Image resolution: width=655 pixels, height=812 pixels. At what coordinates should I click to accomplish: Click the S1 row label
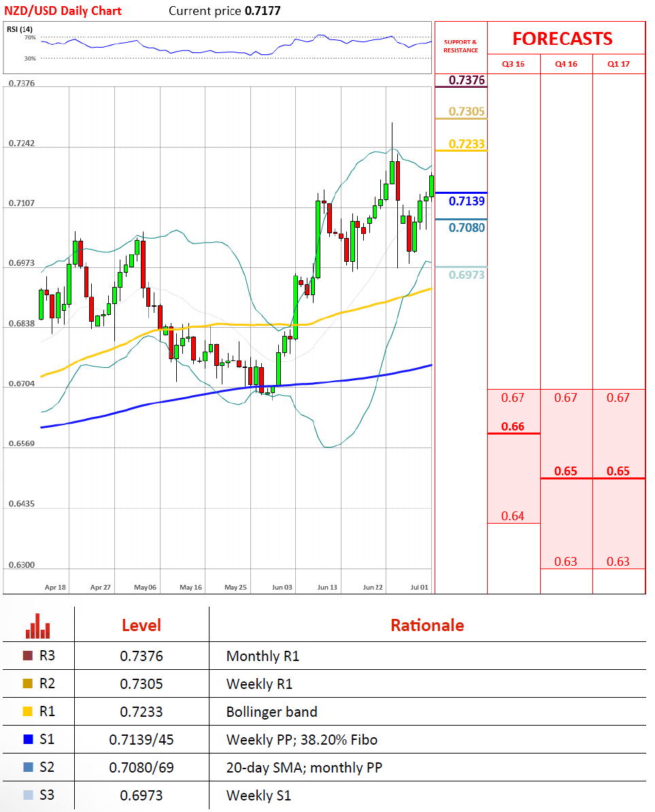[47, 739]
